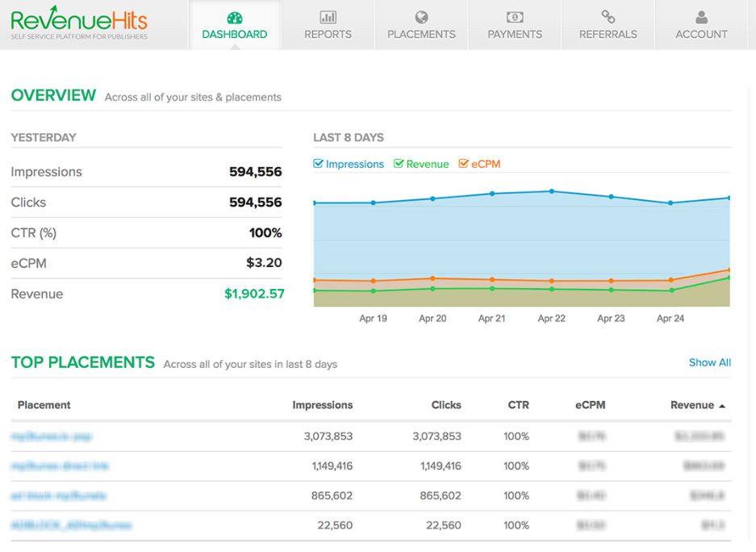The image size is (756, 552).
Task: Open Reports via the bar chart icon
Action: 327,16
